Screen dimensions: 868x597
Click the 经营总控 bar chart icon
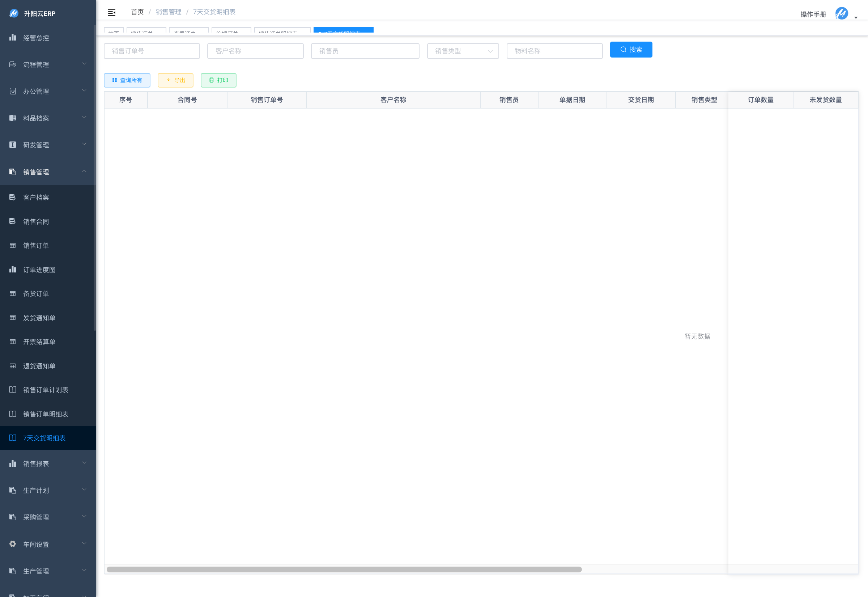click(x=13, y=37)
